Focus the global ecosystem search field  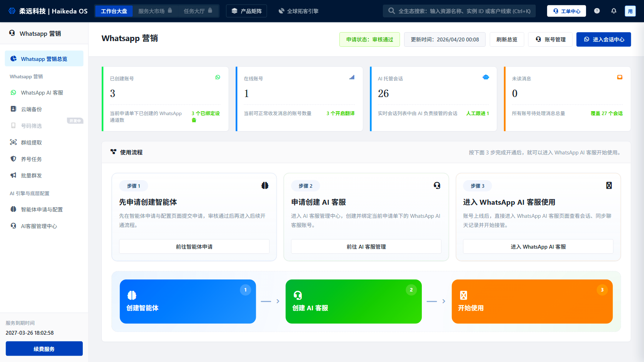pyautogui.click(x=459, y=11)
